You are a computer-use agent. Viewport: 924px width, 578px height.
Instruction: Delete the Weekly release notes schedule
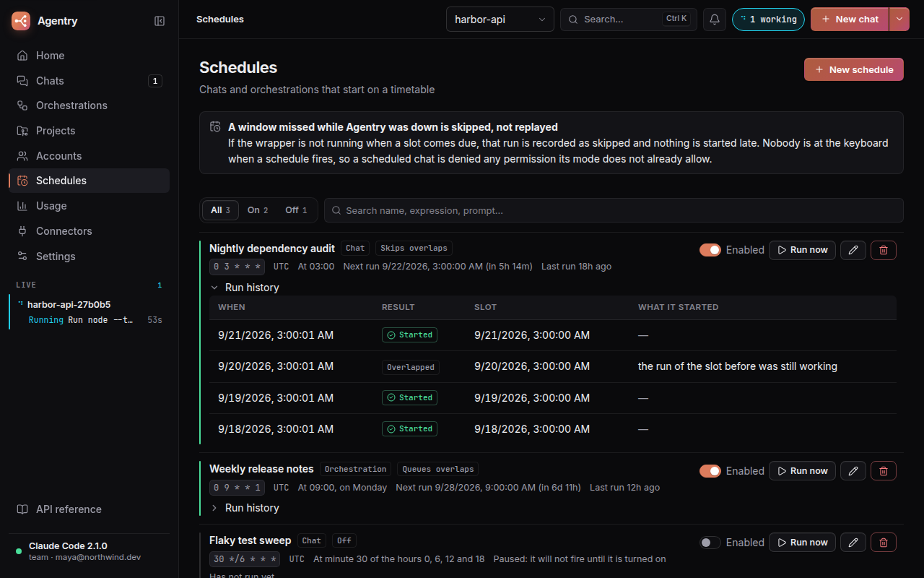[884, 471]
